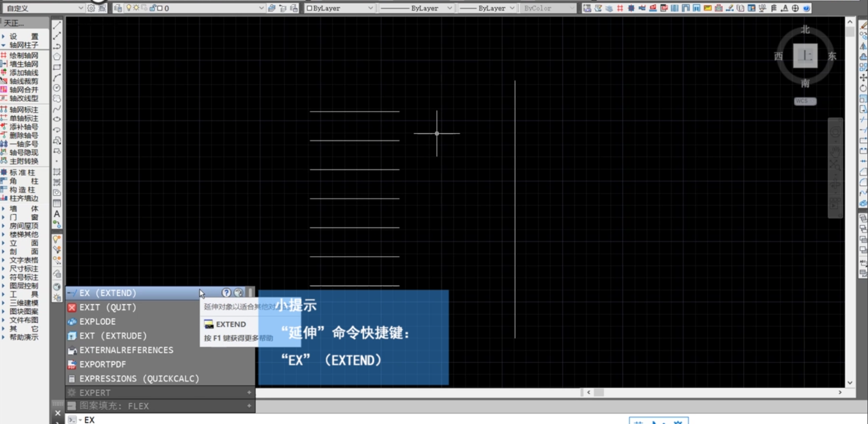Open the ByLayer color dropdown
The image size is (868, 424).
point(339,8)
